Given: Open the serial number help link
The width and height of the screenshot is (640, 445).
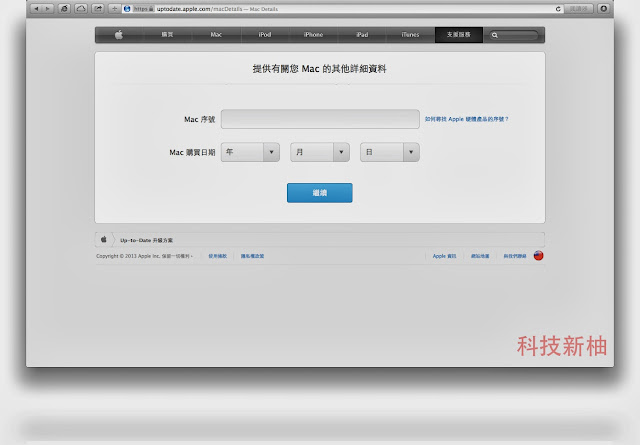Looking at the screenshot, I should point(467,119).
